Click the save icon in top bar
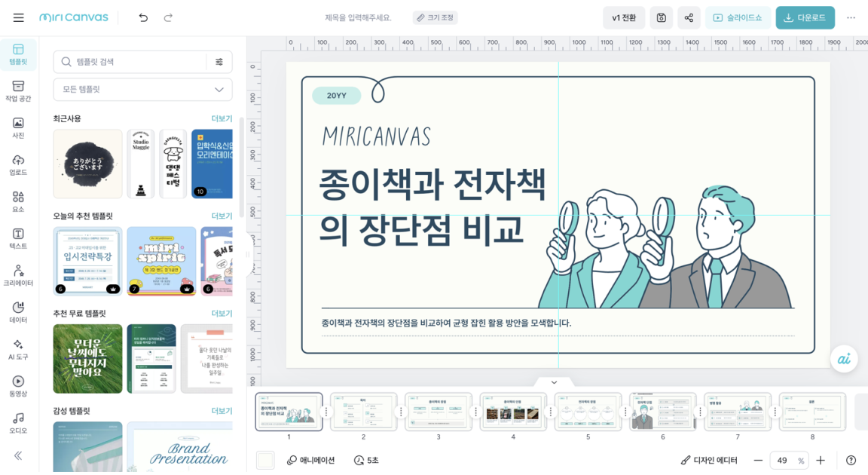Image resolution: width=868 pixels, height=475 pixels. [661, 17]
